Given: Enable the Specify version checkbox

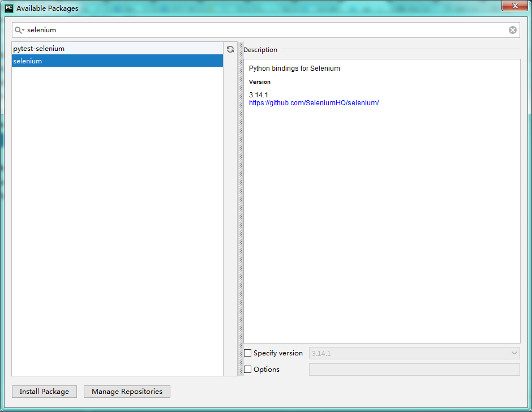Looking at the screenshot, I should [x=248, y=353].
